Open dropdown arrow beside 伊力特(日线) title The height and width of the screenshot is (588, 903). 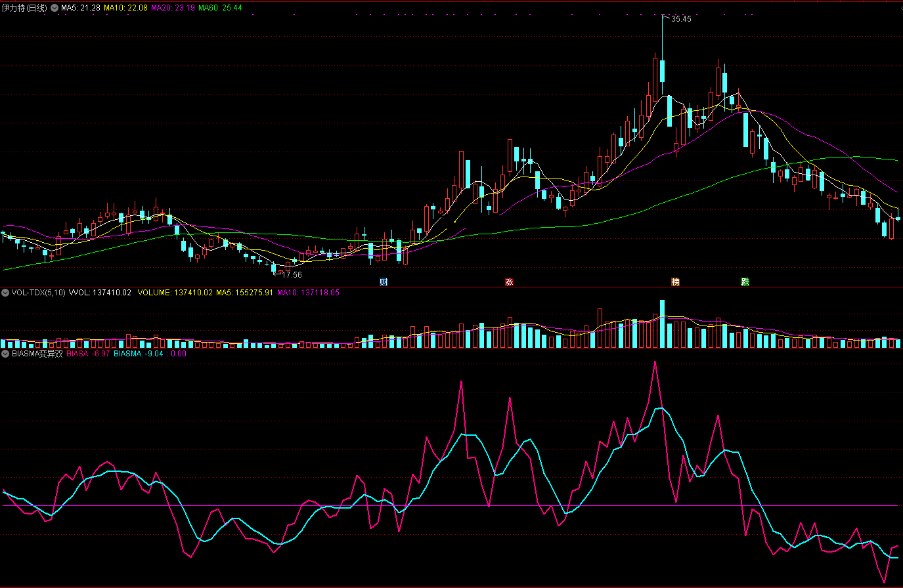point(54,8)
